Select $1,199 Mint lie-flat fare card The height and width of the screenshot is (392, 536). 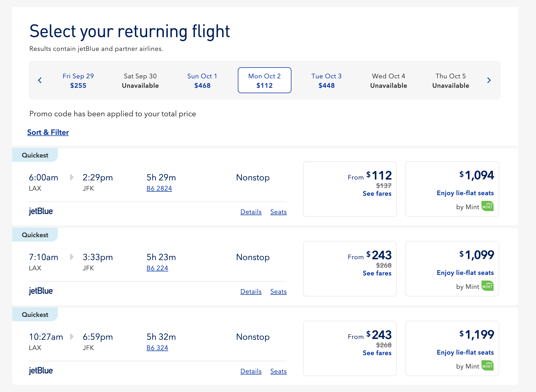452,348
